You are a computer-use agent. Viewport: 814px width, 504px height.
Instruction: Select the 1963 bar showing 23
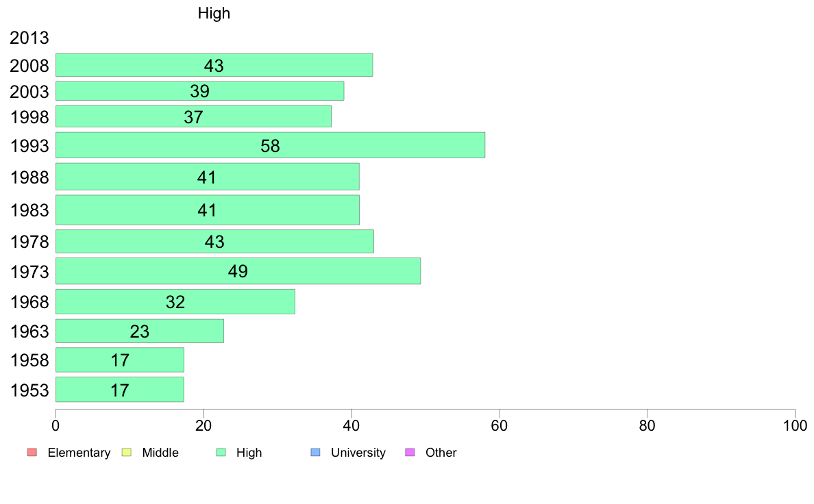coord(140,331)
